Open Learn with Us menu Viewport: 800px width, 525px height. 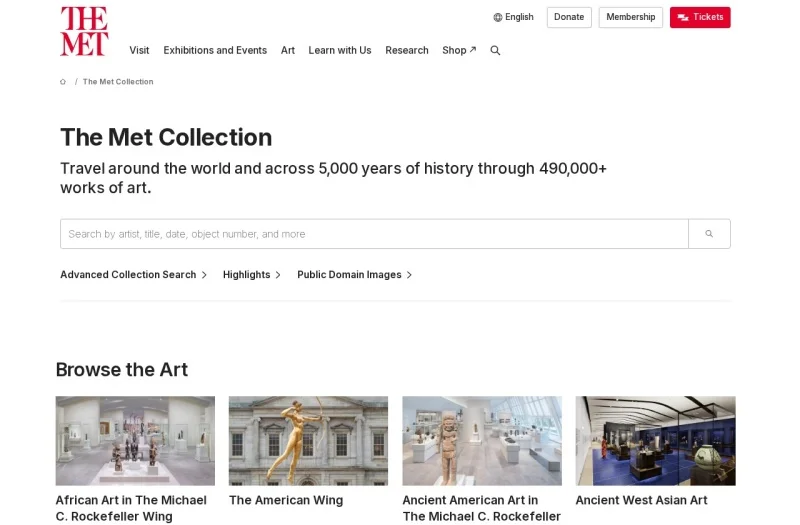coord(340,51)
